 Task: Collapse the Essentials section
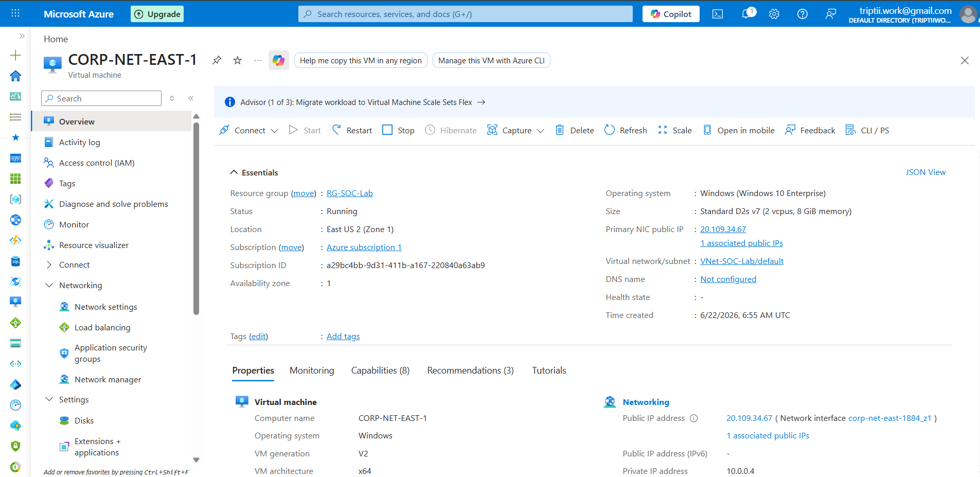click(x=234, y=172)
